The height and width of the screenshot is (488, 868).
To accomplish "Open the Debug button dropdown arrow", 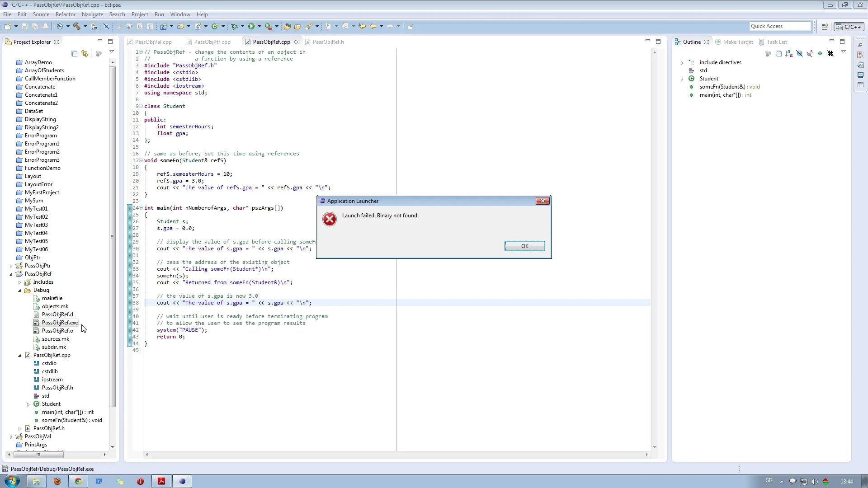I will (242, 26).
